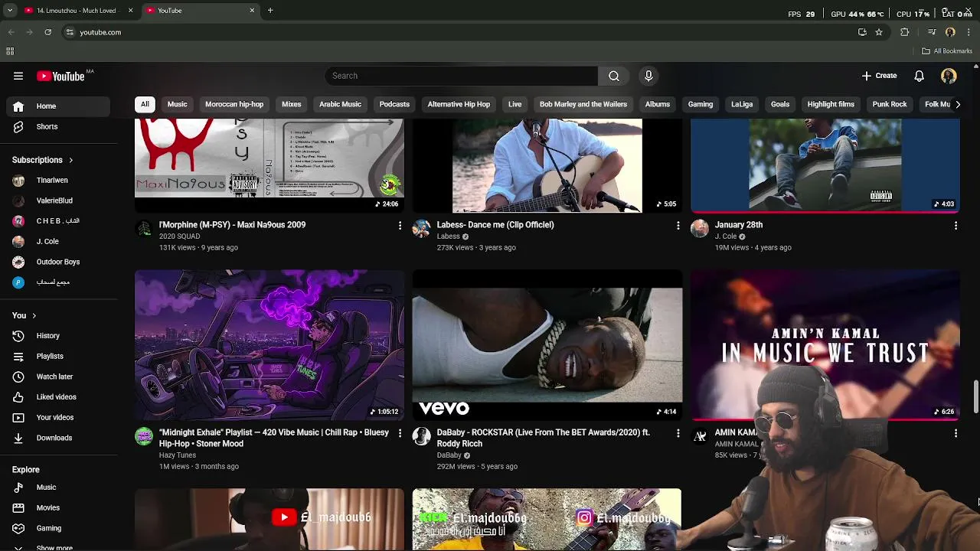Expand the You section
The width and height of the screenshot is (980, 551).
coord(24,315)
